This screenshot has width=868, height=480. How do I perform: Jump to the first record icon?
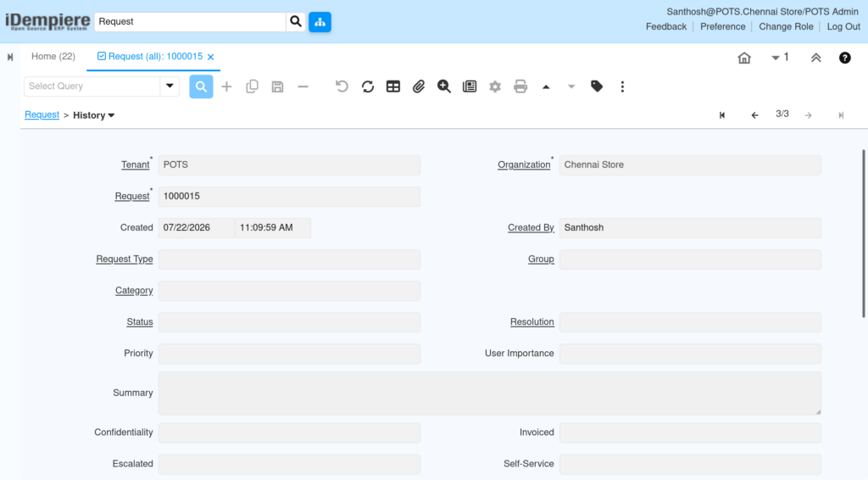722,115
